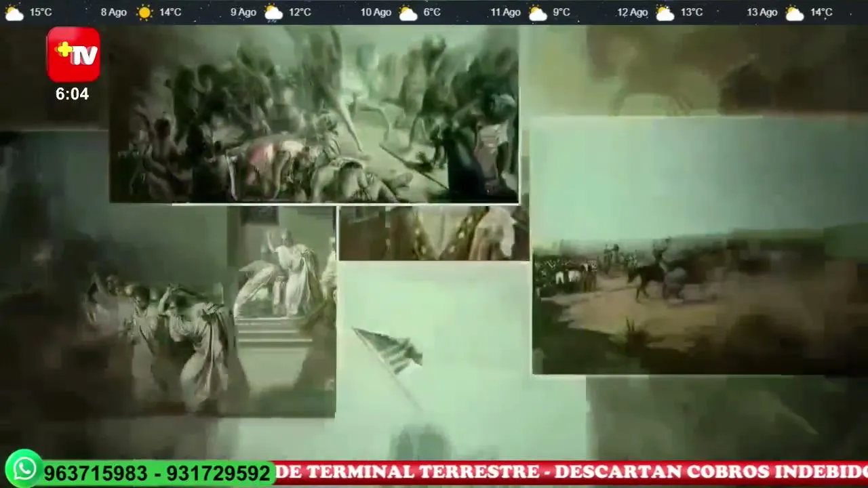Click the '11 Ago' date label
The width and height of the screenshot is (868, 488).
[505, 12]
